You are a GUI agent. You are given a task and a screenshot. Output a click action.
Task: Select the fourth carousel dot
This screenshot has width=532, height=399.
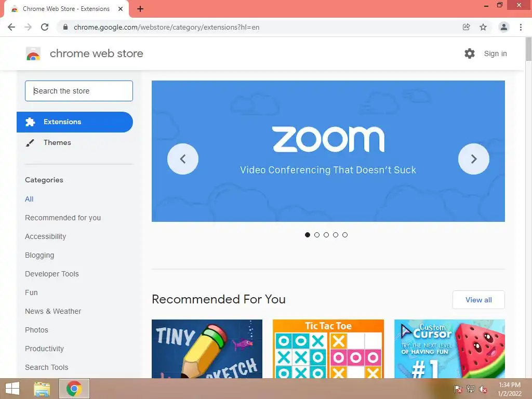[336, 235]
